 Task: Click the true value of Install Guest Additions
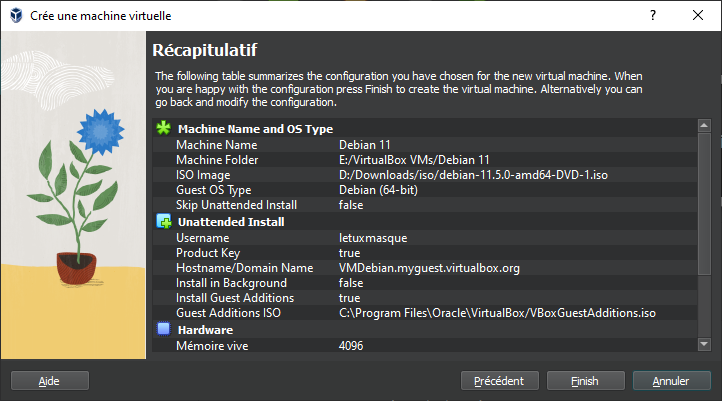coord(349,298)
